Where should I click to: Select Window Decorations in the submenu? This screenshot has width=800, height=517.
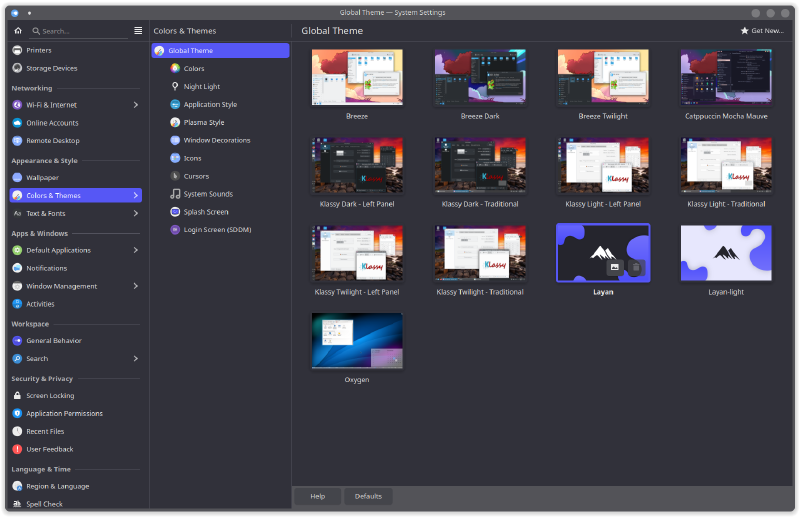tap(216, 140)
